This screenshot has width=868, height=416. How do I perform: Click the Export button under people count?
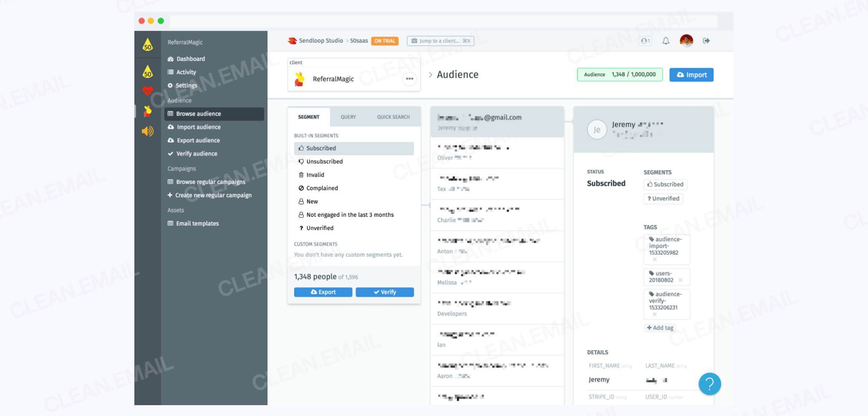point(323,292)
